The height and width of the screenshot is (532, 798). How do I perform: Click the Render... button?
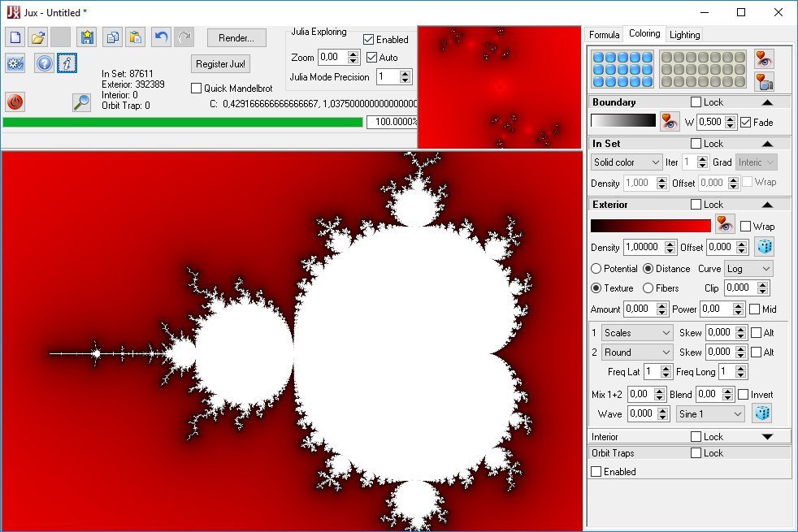[236, 37]
